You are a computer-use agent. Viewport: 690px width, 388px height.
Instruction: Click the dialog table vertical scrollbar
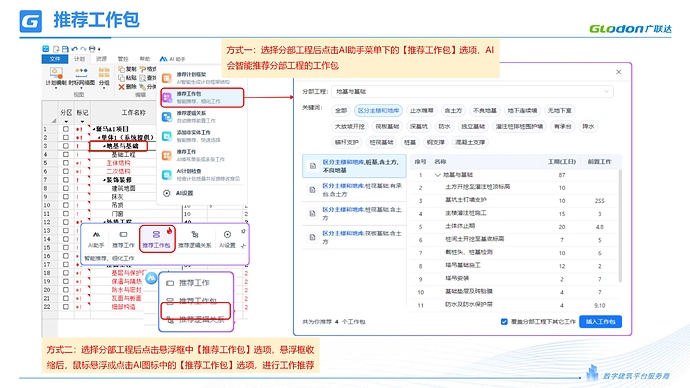pos(620,226)
